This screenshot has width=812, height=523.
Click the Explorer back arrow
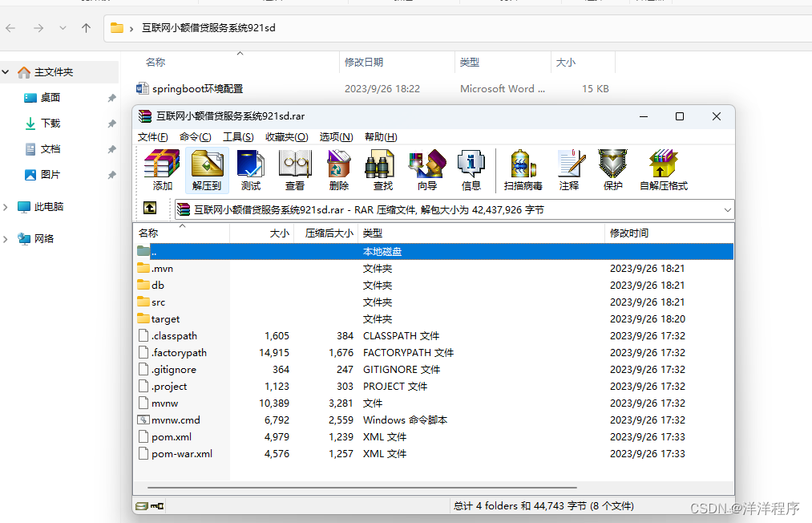pyautogui.click(x=10, y=28)
